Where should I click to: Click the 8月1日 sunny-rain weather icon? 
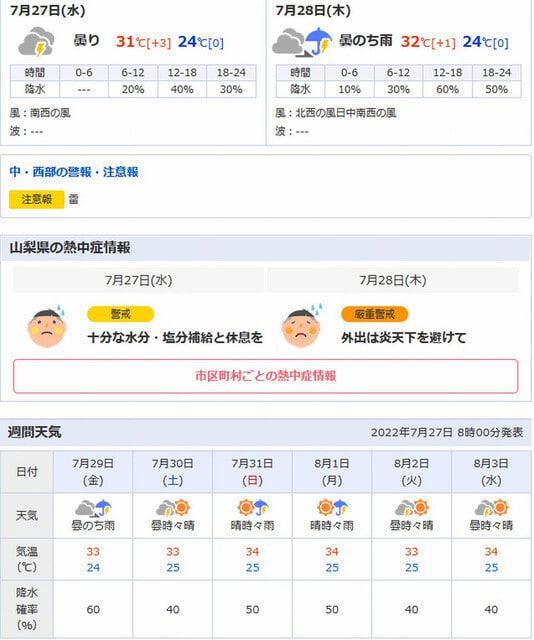coord(332,508)
